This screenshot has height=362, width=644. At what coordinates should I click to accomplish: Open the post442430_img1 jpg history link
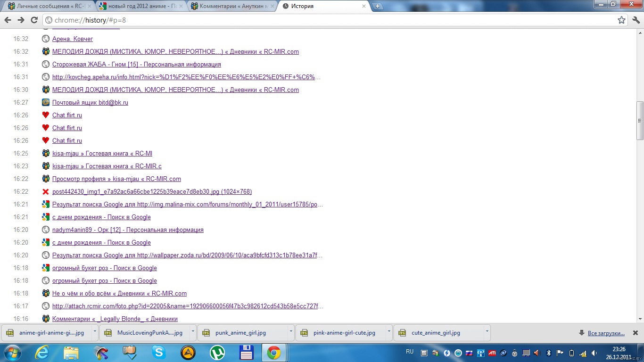click(152, 192)
